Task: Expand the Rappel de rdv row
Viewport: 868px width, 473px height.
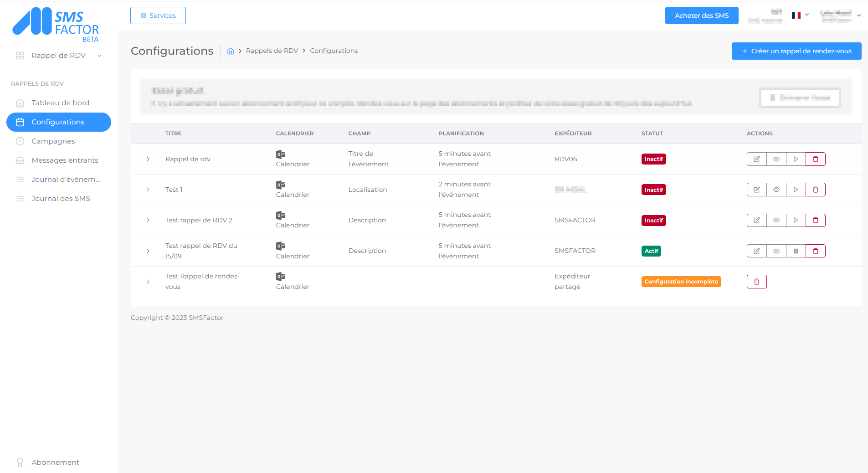Action: [x=148, y=159]
